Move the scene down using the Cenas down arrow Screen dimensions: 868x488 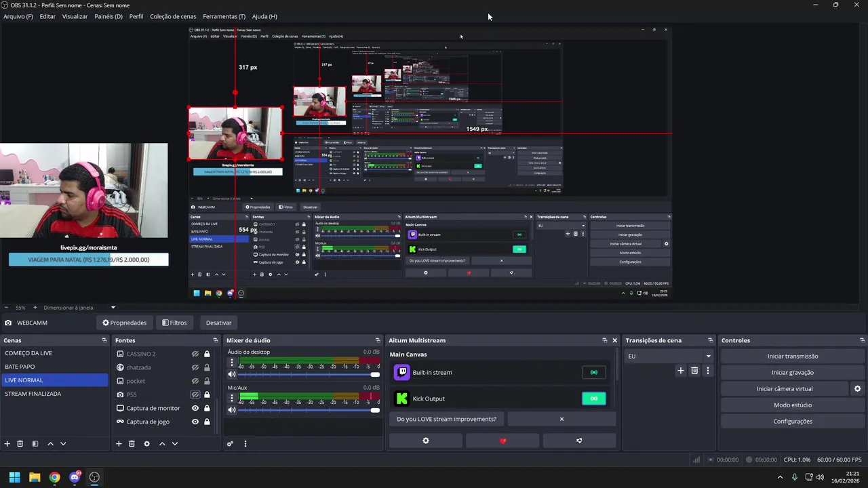(63, 444)
